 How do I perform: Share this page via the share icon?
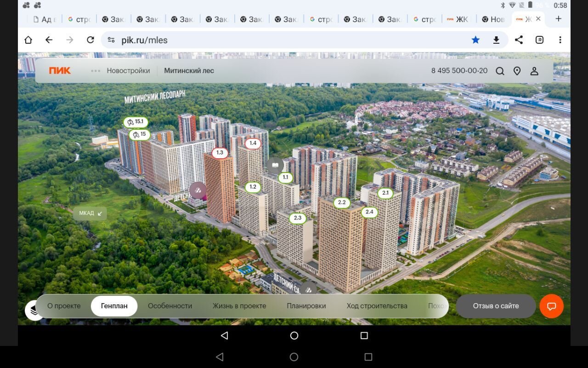pyautogui.click(x=519, y=40)
